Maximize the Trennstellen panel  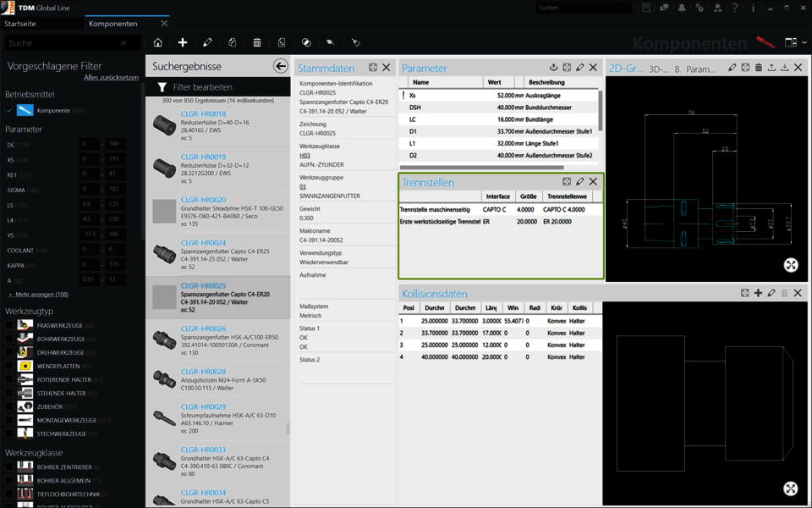pos(567,181)
